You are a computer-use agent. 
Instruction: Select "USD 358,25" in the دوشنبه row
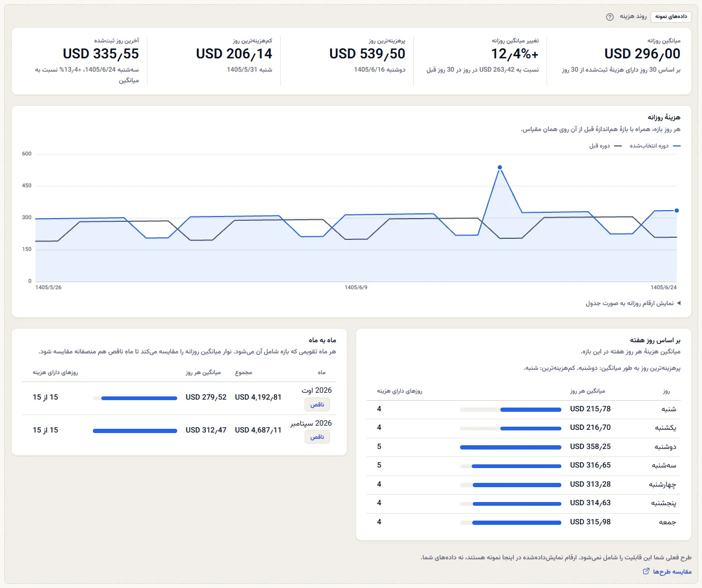click(590, 447)
